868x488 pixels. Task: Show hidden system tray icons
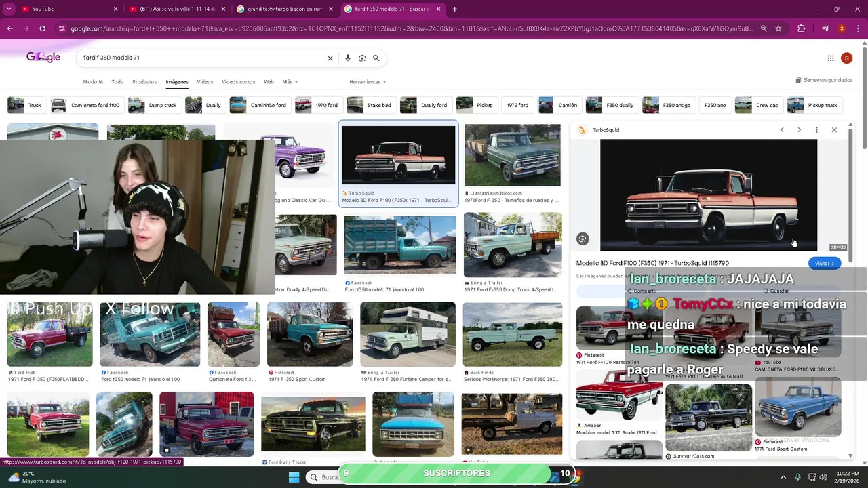(783, 477)
